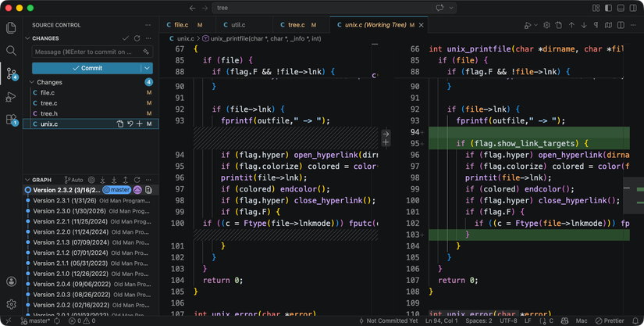
Task: Click the Commit button
Action: (87, 68)
